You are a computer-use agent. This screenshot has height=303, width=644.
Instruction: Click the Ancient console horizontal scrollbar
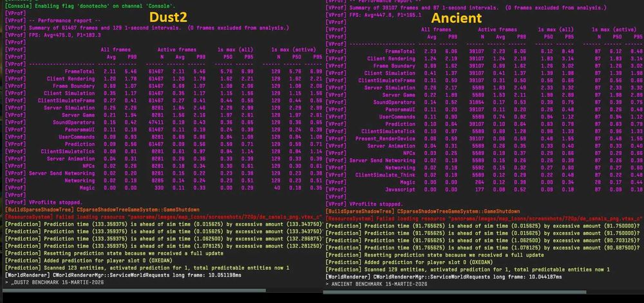click(455, 292)
